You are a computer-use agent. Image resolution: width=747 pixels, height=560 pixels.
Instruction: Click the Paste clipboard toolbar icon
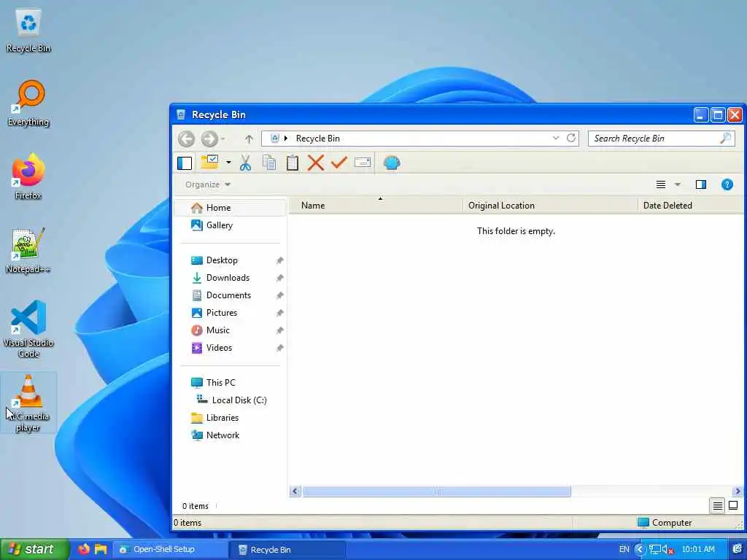[x=293, y=163]
